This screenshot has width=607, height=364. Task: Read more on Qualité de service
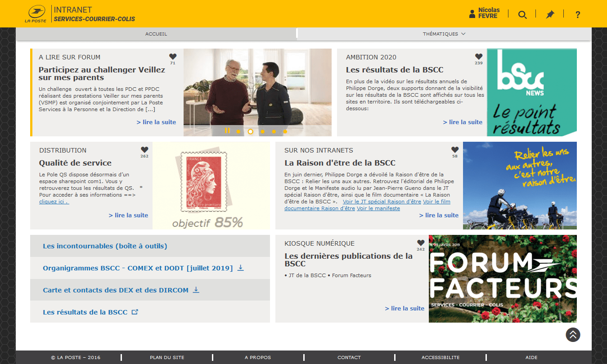(128, 215)
